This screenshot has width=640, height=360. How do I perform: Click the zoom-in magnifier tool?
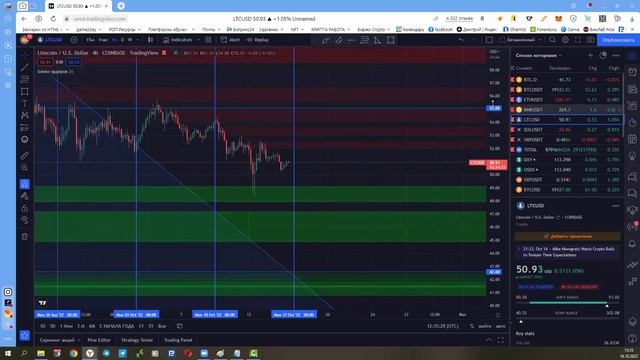[25, 167]
